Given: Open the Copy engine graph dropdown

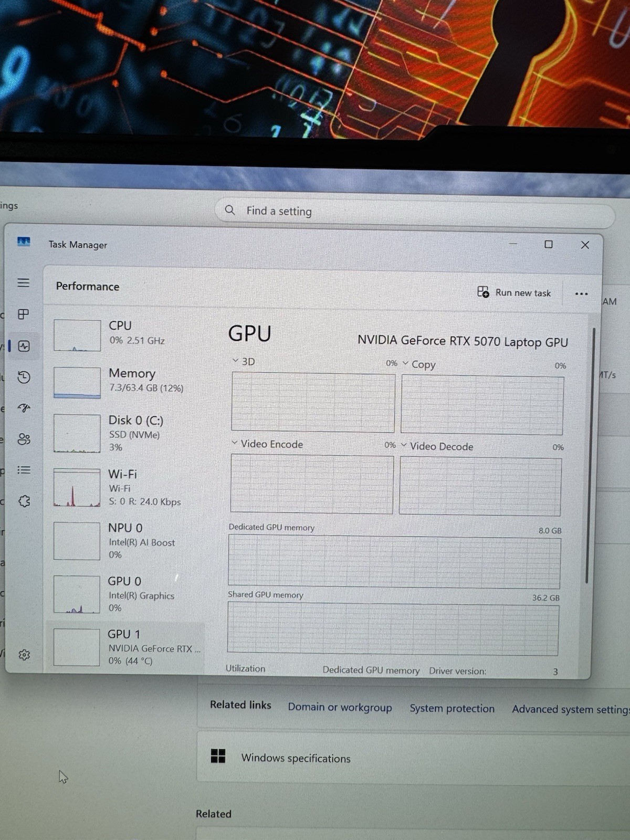Looking at the screenshot, I should click(405, 363).
